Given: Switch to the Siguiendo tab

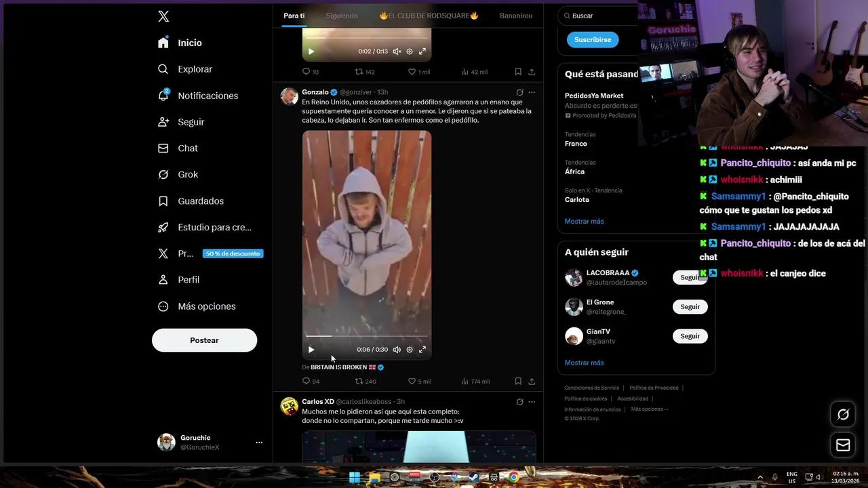Looking at the screenshot, I should (342, 15).
